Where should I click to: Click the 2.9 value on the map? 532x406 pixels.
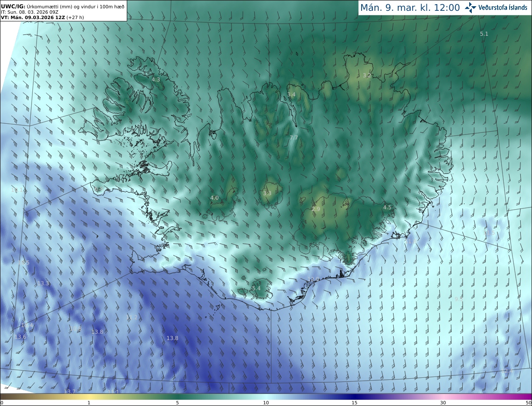tap(316, 209)
